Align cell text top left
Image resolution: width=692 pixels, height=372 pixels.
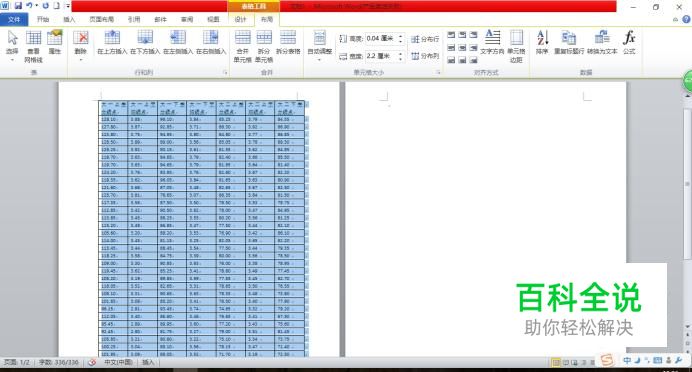tap(451, 34)
